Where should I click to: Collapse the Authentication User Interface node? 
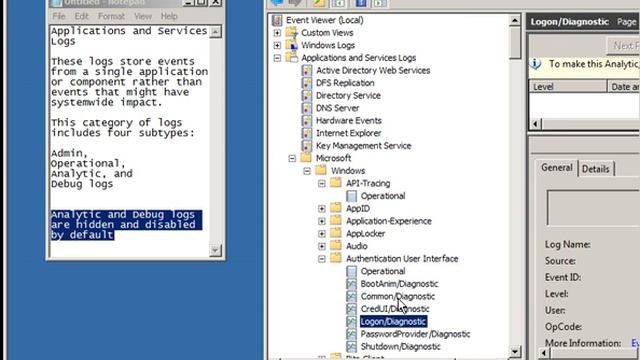click(322, 259)
